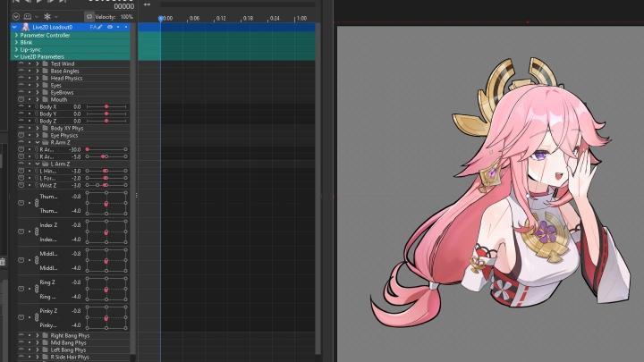Expand the Test Wind folder
Viewport: 644px width, 362px height.
[38, 63]
